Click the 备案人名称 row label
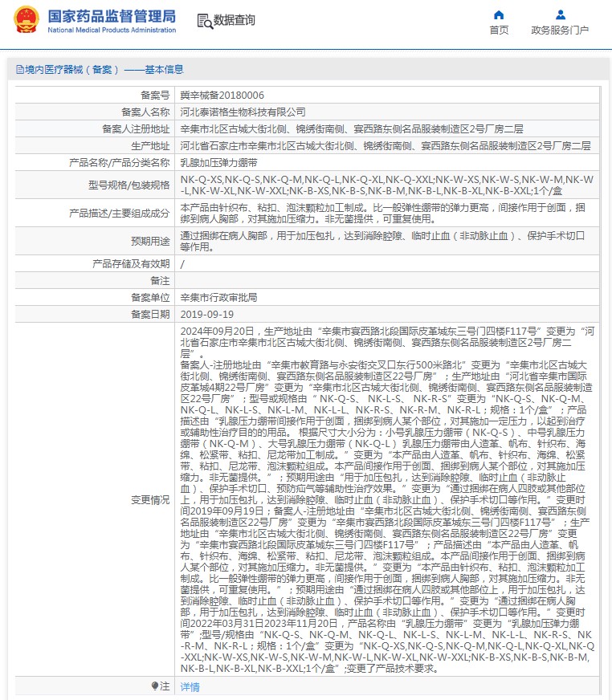 click(145, 112)
